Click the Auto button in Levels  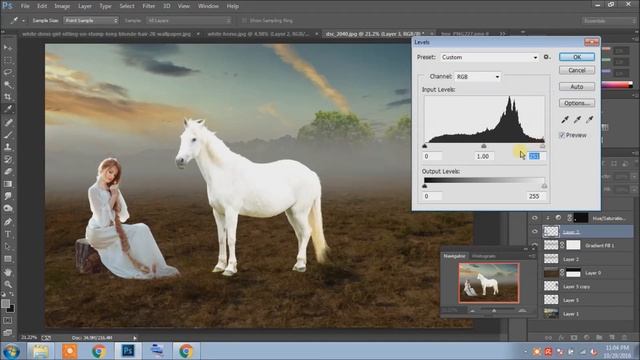tap(577, 87)
